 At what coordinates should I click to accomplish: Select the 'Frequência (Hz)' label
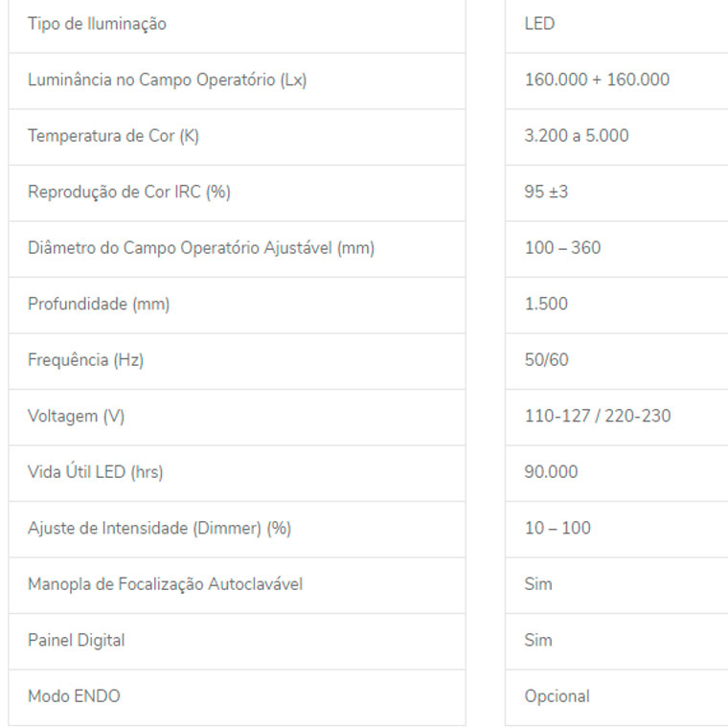[x=86, y=360]
